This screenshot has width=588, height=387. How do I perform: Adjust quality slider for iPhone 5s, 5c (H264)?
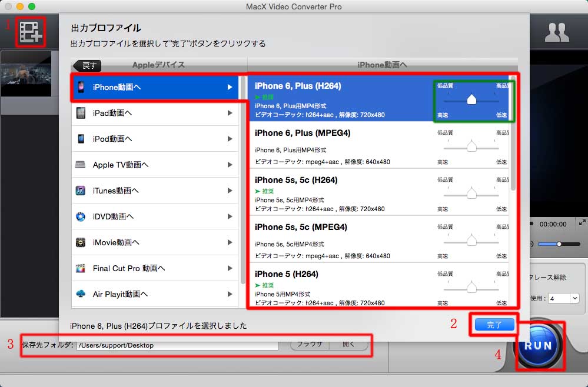click(x=471, y=193)
